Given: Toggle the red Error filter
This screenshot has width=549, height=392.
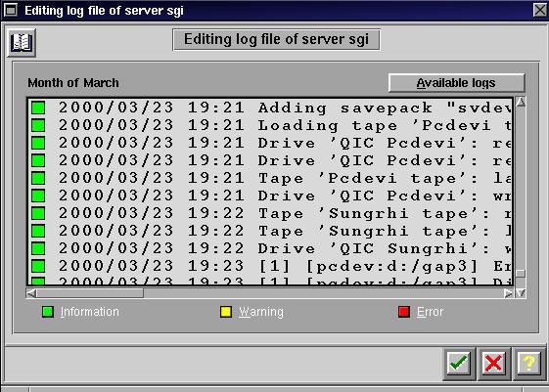Looking at the screenshot, I should [x=404, y=312].
